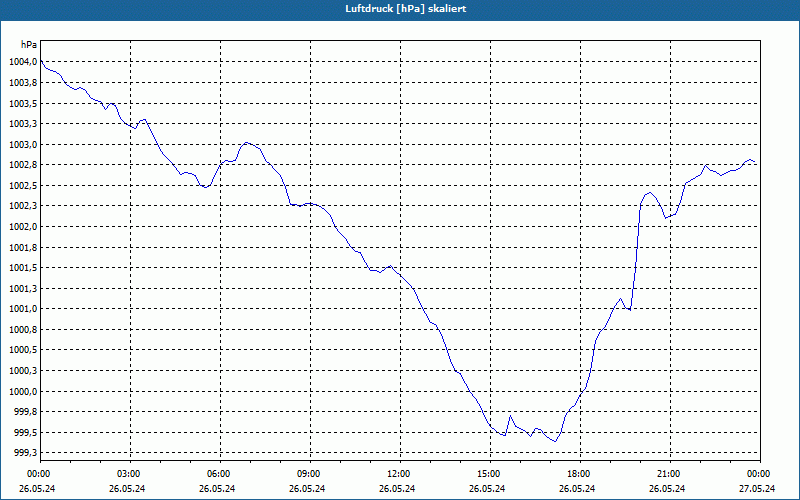Screen dimensions: 800x500
Task: Click the y-axis value 1002,3
Action: (x=23, y=206)
